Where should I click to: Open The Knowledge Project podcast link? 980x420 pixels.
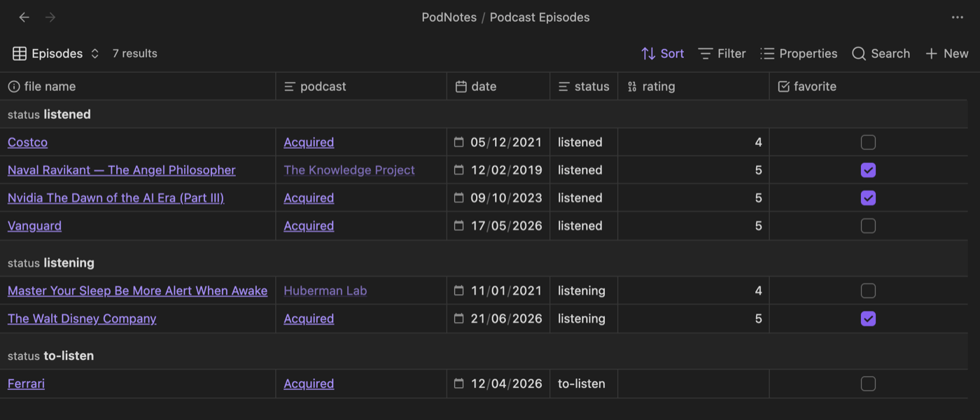pyautogui.click(x=349, y=170)
